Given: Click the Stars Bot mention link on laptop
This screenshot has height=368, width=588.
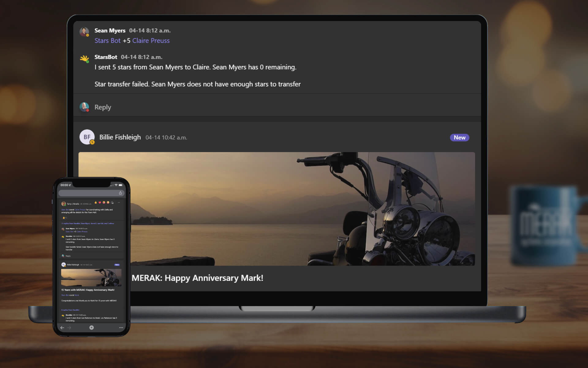Looking at the screenshot, I should (107, 40).
